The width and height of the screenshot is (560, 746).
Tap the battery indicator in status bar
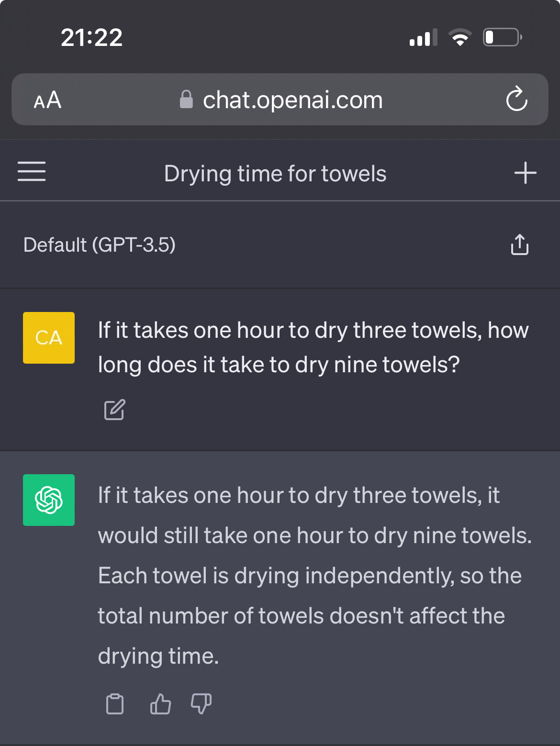pyautogui.click(x=502, y=37)
